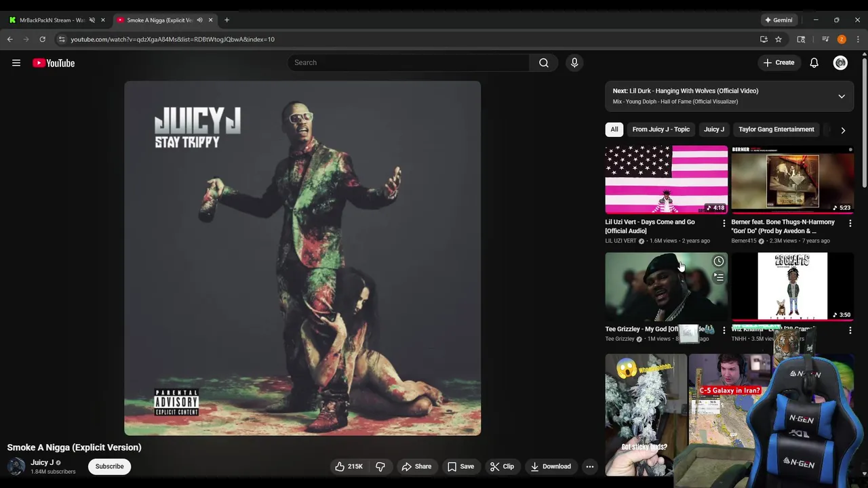Open Gemini in Chrome
The image size is (868, 488).
[x=778, y=20]
